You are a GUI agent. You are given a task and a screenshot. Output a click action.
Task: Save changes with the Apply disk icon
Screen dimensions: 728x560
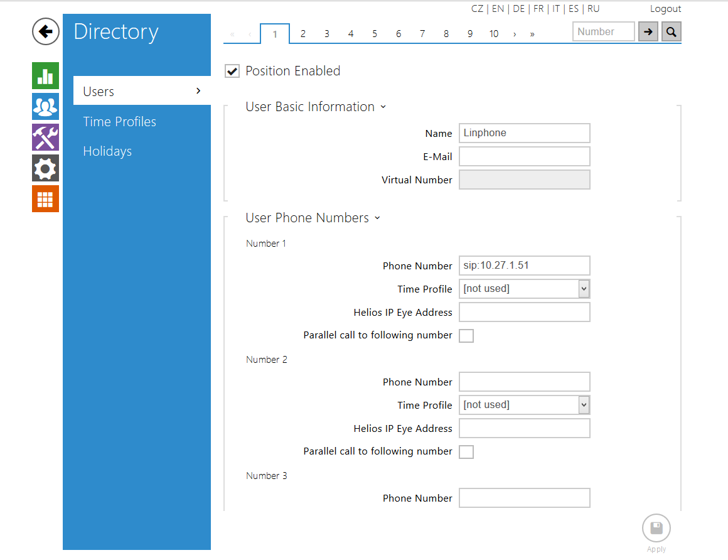656,528
